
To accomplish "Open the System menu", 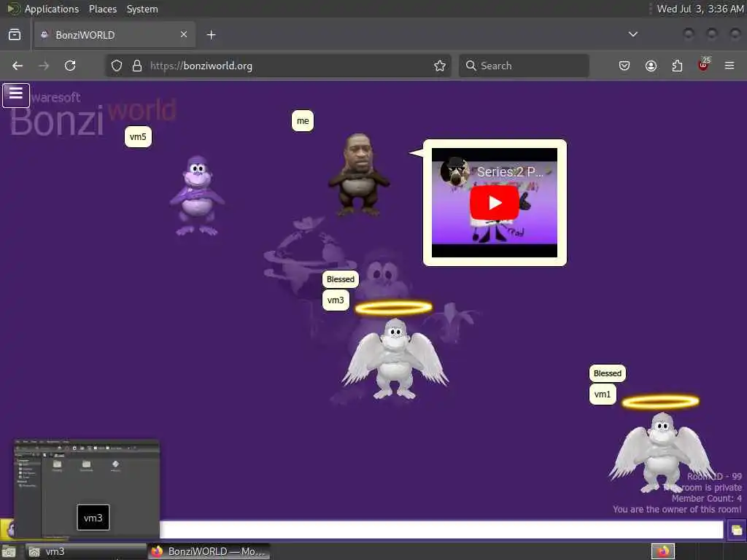I will point(142,9).
